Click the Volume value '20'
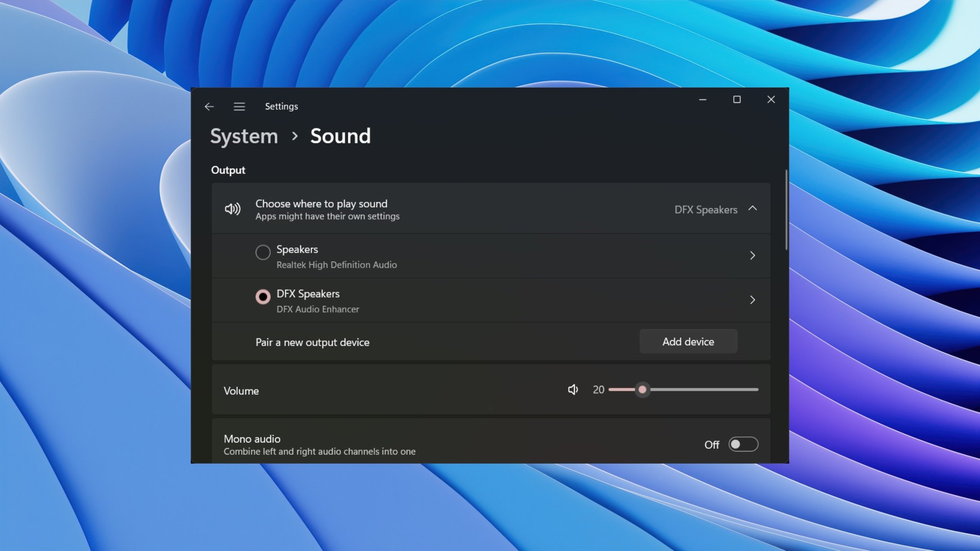This screenshot has width=980, height=551. tap(599, 390)
